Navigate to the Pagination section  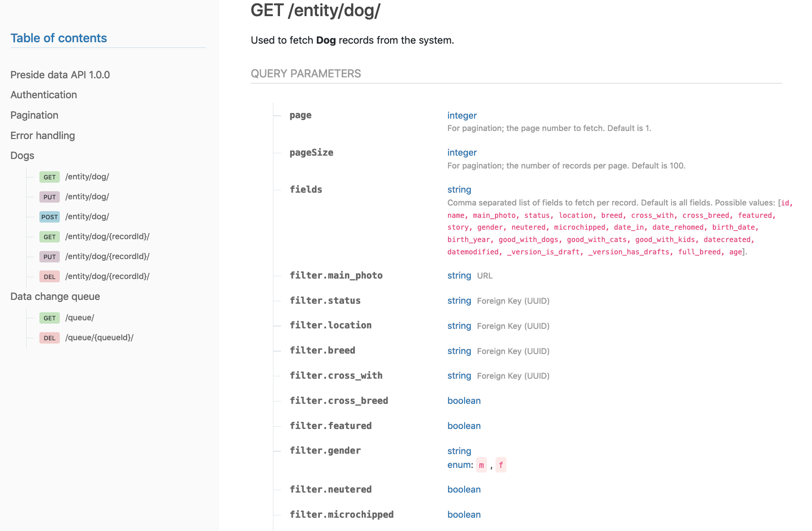click(x=34, y=115)
